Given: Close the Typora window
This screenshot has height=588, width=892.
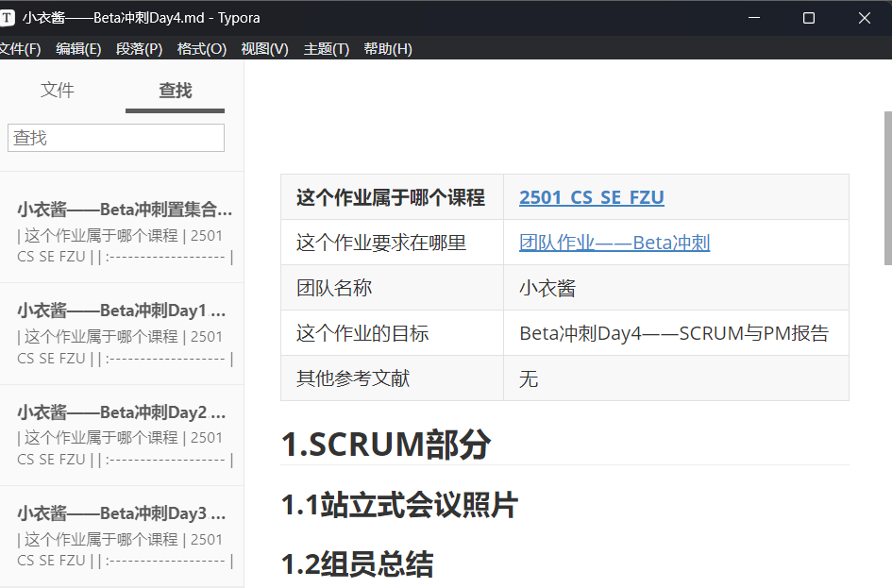Looking at the screenshot, I should (864, 18).
